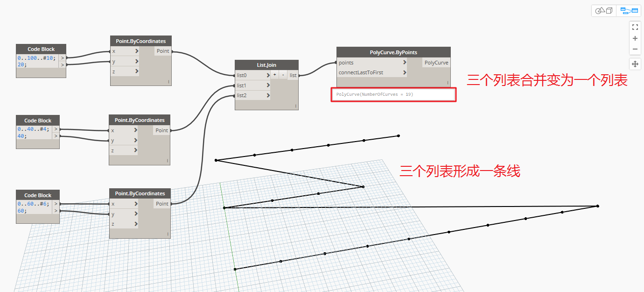The image size is (644, 292).
Task: Click x input port of middle Point.ByCoordinates
Action: (x=124, y=130)
